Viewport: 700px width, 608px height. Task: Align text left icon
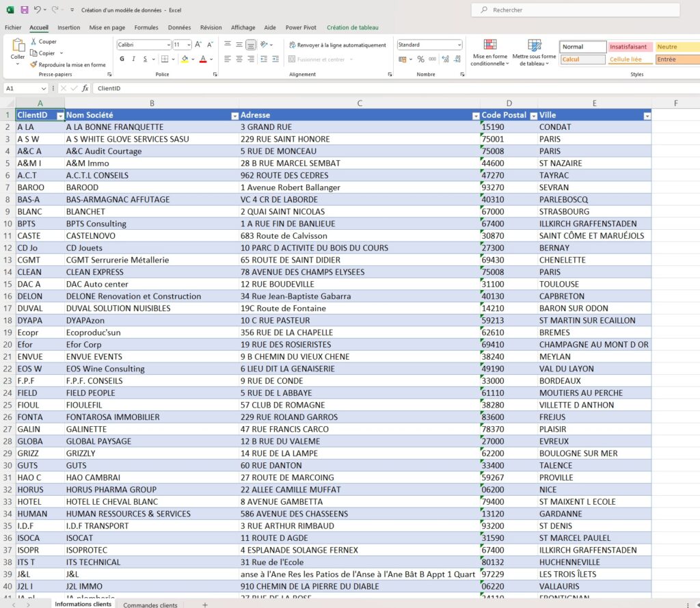point(228,59)
